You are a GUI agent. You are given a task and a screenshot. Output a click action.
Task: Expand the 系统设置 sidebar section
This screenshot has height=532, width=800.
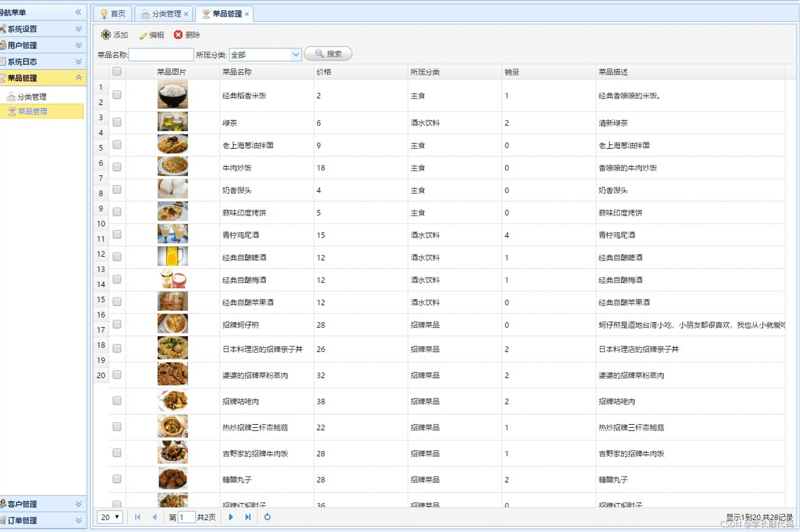point(79,29)
